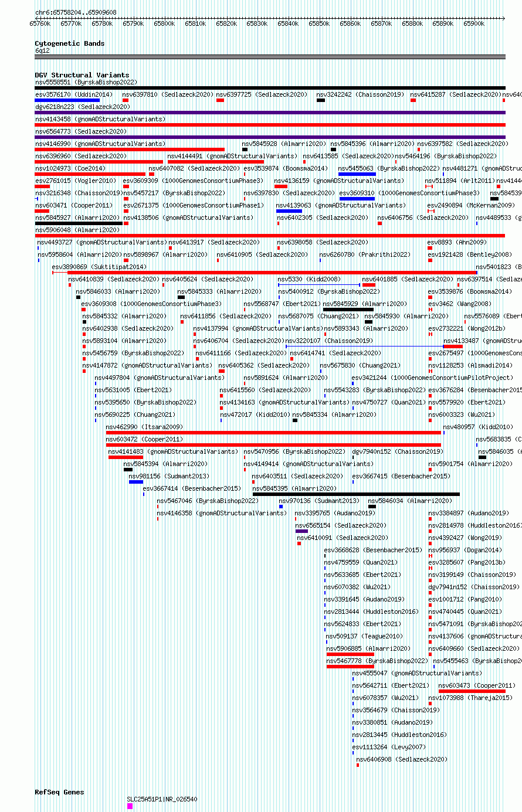Viewport: 522px width, 812px height.
Task: Click variant label nsv6397725 (Sedlazeck2020)
Action: click(x=262, y=94)
